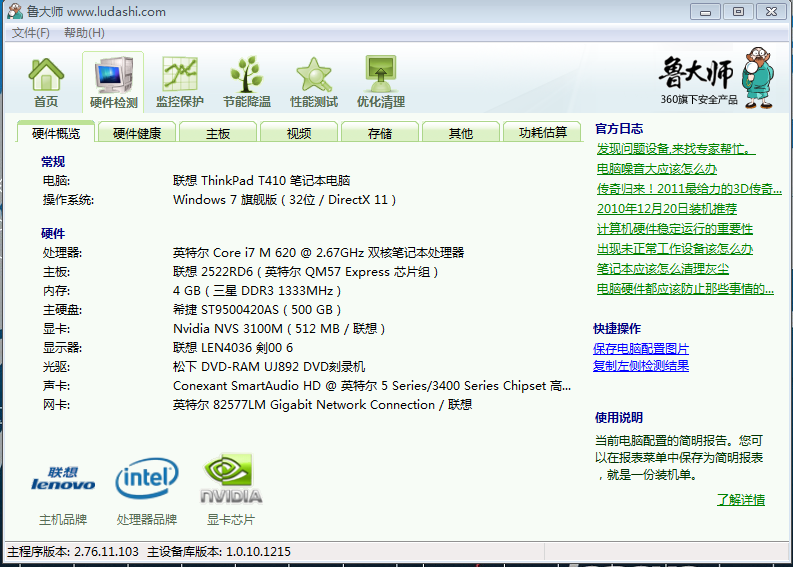The width and height of the screenshot is (793, 567).
Task: Click hard disk value 希捷 ST9500420AS
Action: (x=257, y=310)
